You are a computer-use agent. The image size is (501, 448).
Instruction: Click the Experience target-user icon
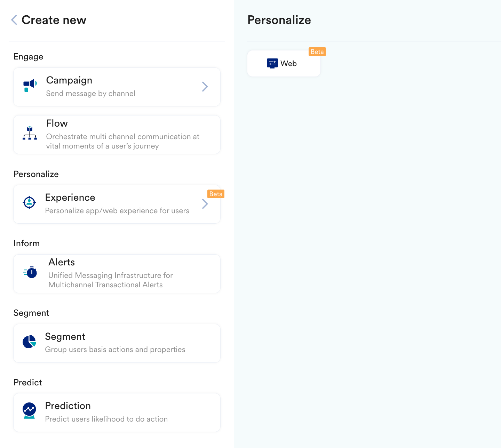click(x=29, y=202)
